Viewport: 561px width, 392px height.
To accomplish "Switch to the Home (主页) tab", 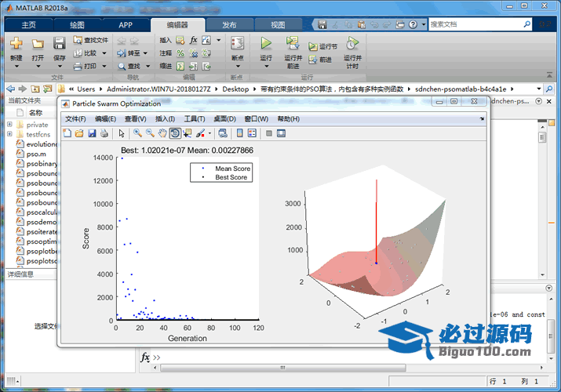I will click(x=28, y=25).
